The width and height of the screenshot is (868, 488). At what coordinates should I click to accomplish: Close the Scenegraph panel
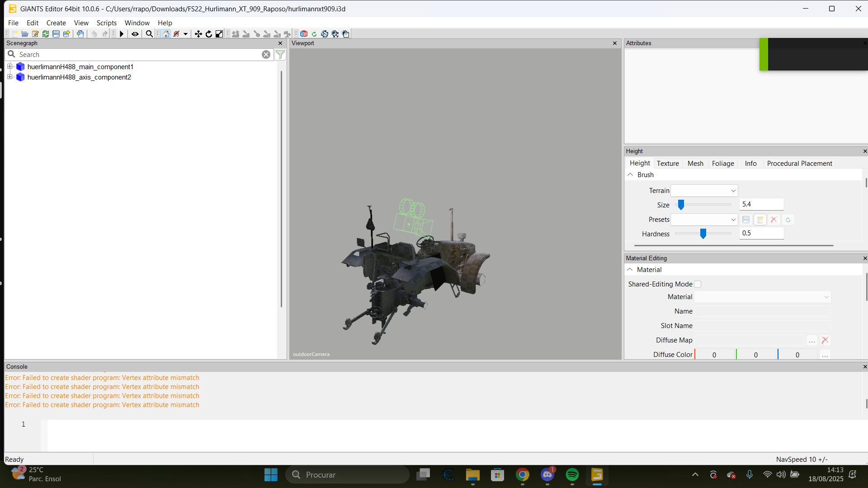coord(280,43)
